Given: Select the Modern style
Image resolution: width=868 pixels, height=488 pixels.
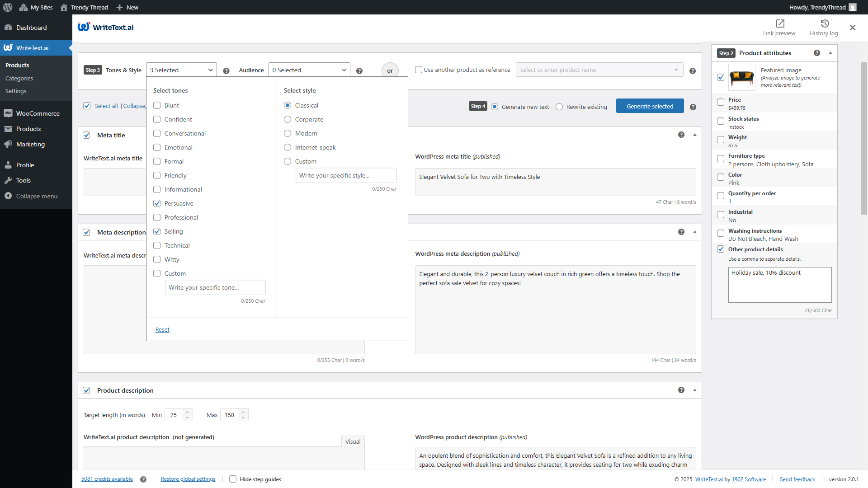Looking at the screenshot, I should click(x=288, y=133).
